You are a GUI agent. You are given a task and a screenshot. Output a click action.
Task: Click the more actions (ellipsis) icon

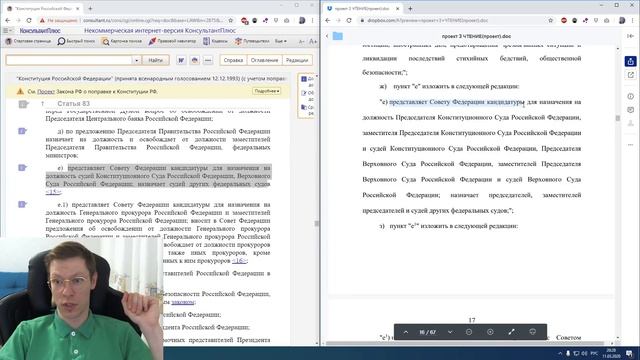coord(208,60)
